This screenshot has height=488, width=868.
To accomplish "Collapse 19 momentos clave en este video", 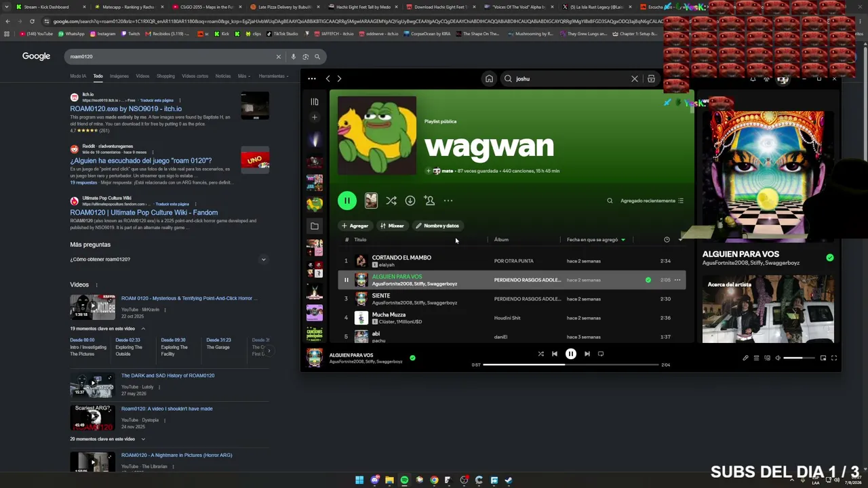I will [x=107, y=329].
